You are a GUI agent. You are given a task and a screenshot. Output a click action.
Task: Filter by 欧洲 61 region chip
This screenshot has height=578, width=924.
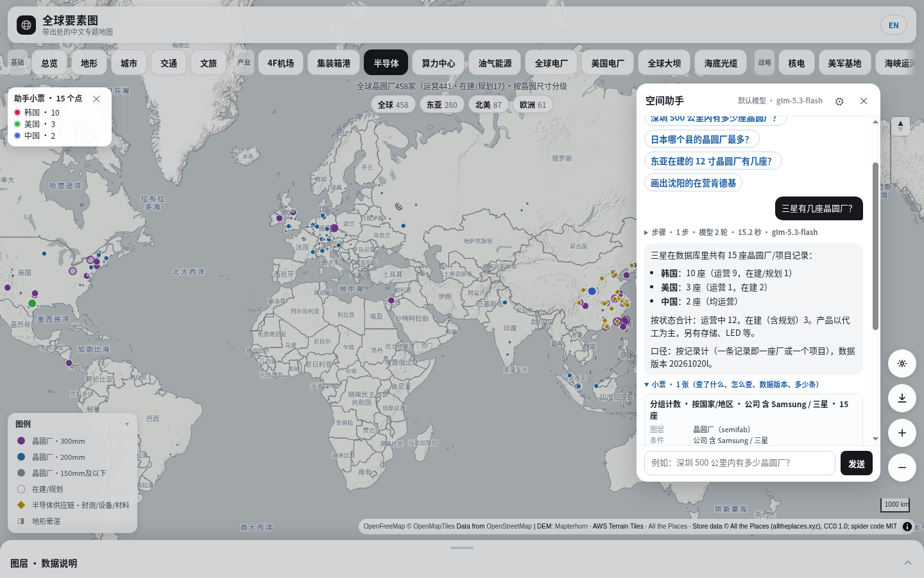coord(533,105)
